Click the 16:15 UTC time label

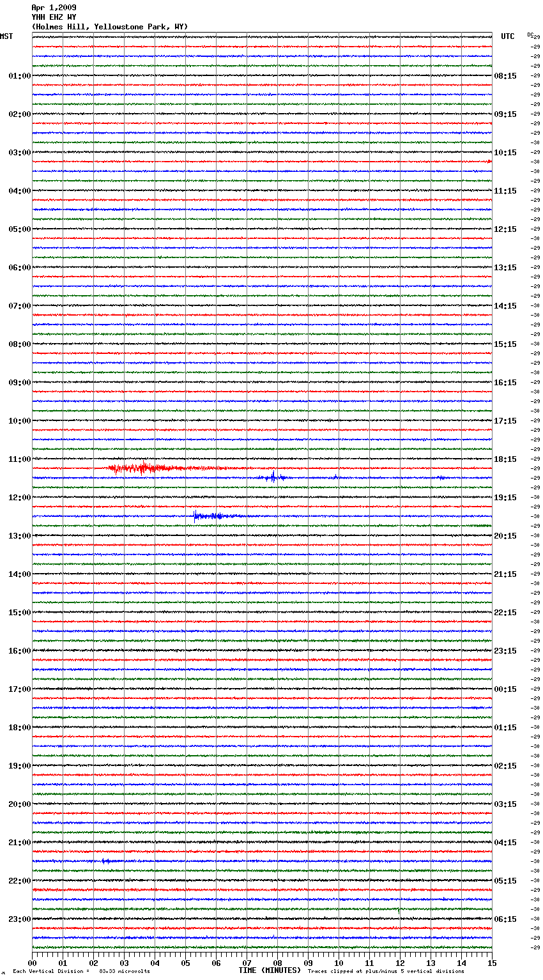pyautogui.click(x=505, y=383)
